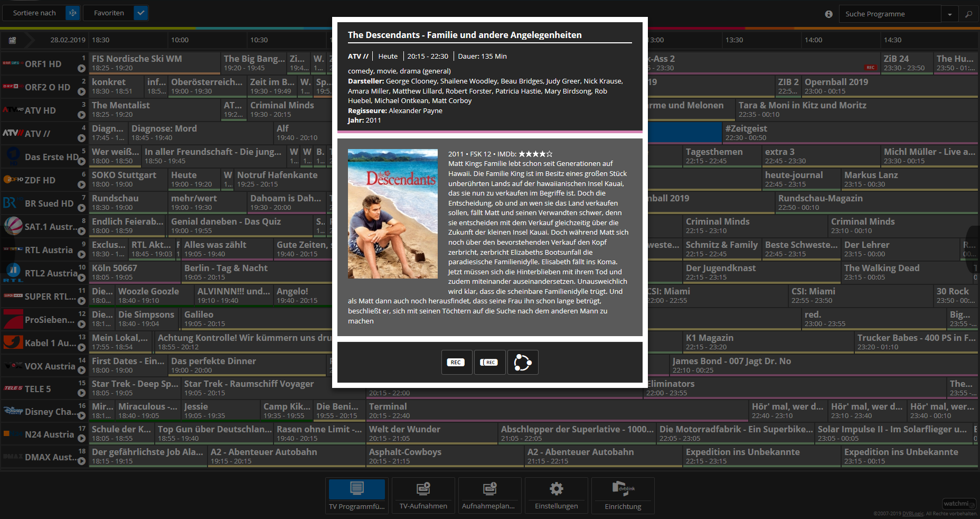980x519 pixels.
Task: Play the DMAX Austria channel
Action: pyautogui.click(x=81, y=461)
